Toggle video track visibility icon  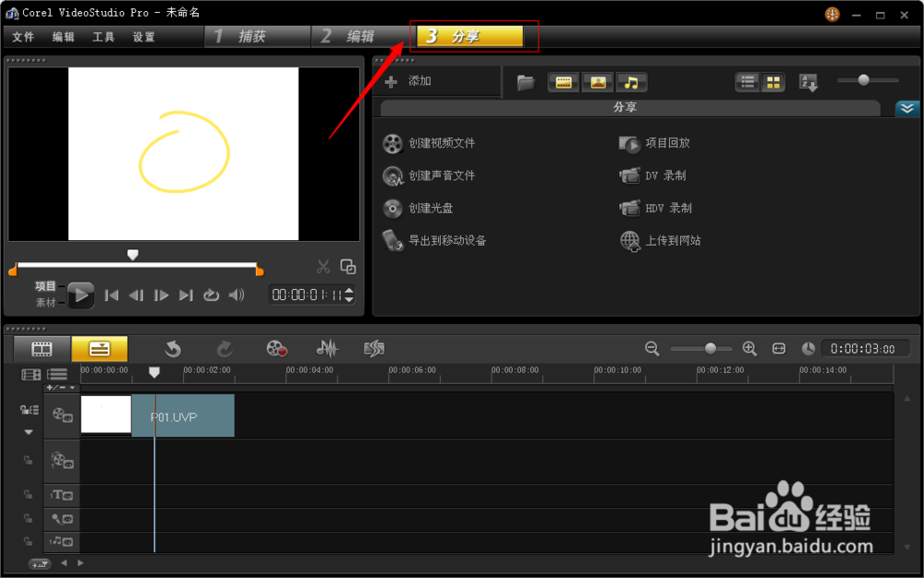[x=62, y=415]
